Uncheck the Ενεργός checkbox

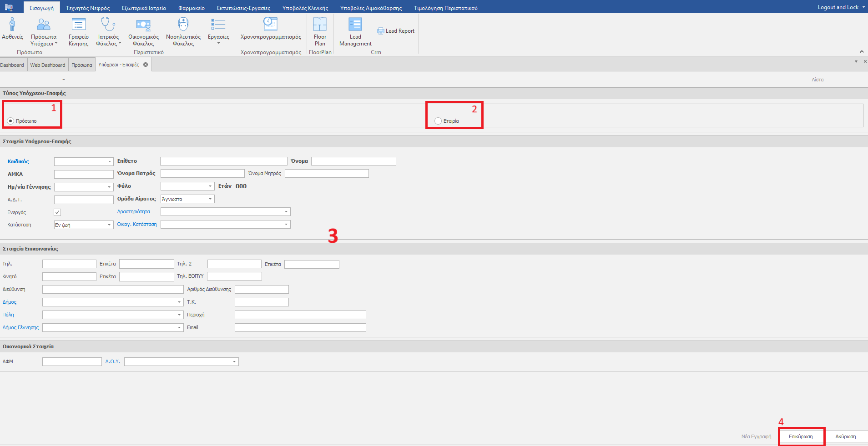click(57, 212)
